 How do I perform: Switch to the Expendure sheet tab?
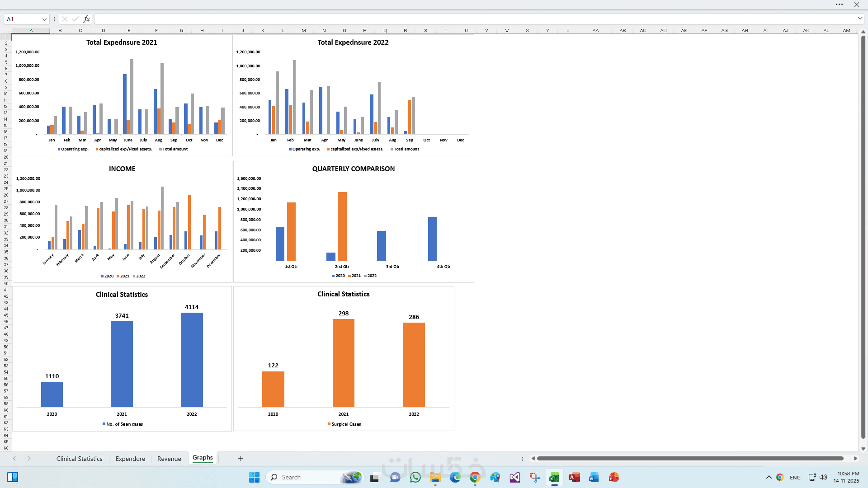[x=130, y=459]
